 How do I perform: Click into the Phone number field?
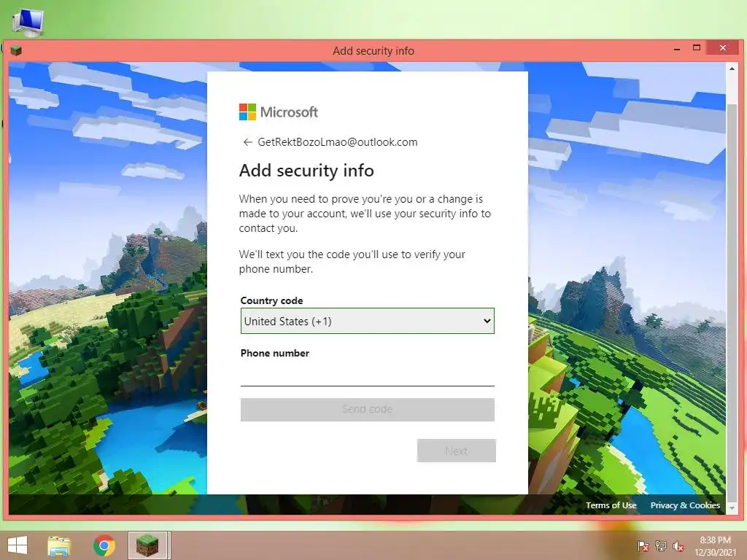368,375
